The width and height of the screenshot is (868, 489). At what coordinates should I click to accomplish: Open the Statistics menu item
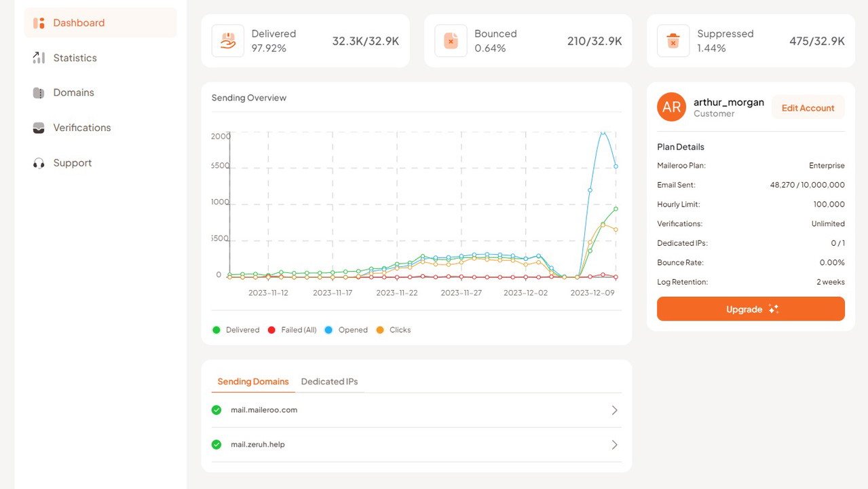click(75, 58)
